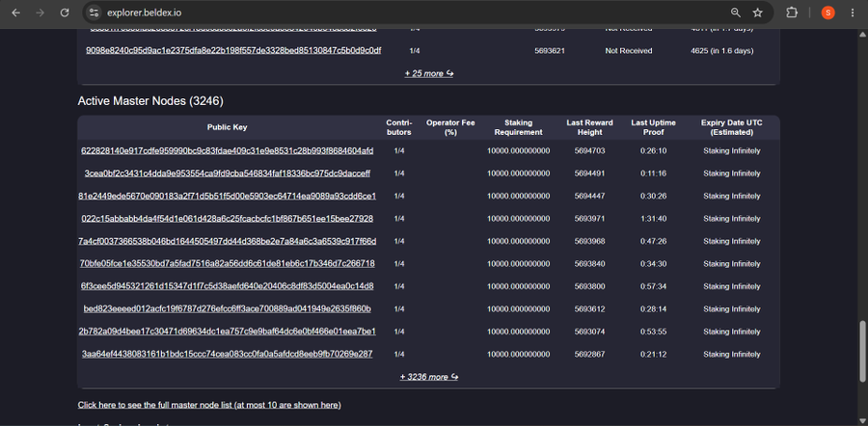Open public key bed823eeeed012acfc19...
868x426 pixels.
(227, 308)
